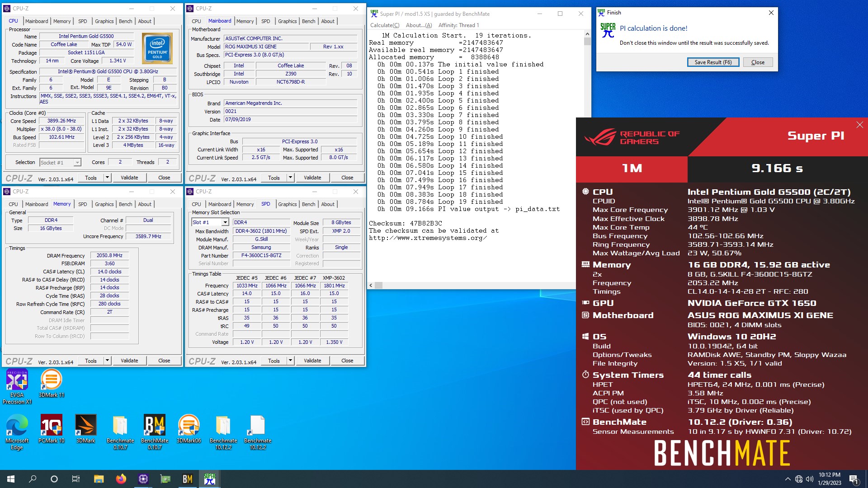Image resolution: width=868 pixels, height=488 pixels.
Task: Open network icon in system tray
Action: click(x=799, y=479)
